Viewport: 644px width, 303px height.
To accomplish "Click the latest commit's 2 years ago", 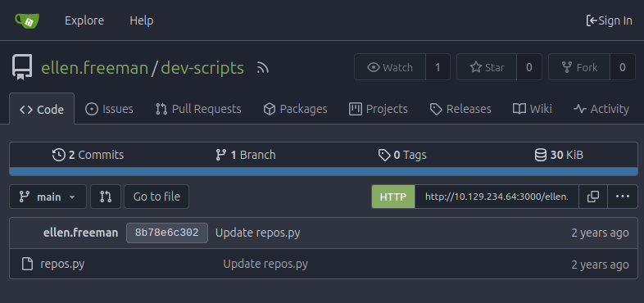I will click(x=600, y=233).
